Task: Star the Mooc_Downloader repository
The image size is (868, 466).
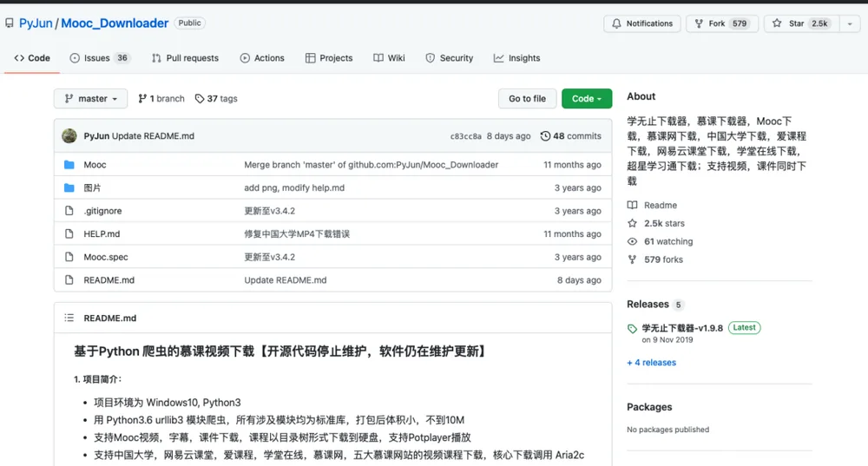Action: coord(801,23)
